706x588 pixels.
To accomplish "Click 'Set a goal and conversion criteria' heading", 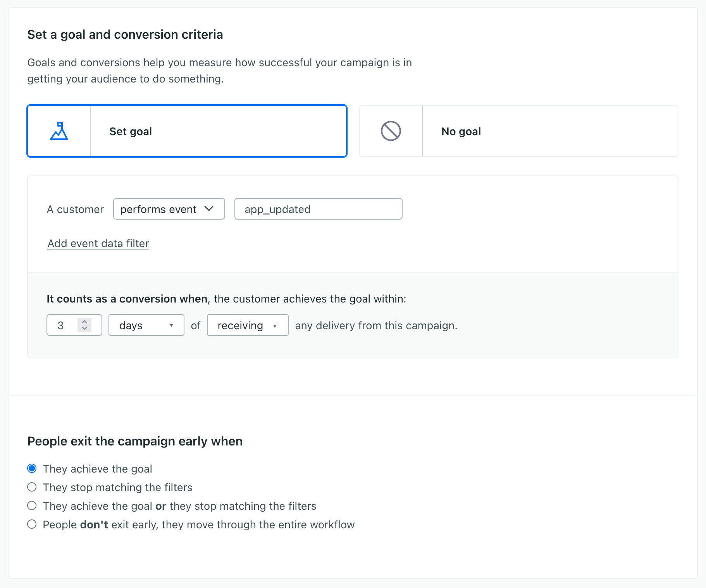I will pos(125,34).
